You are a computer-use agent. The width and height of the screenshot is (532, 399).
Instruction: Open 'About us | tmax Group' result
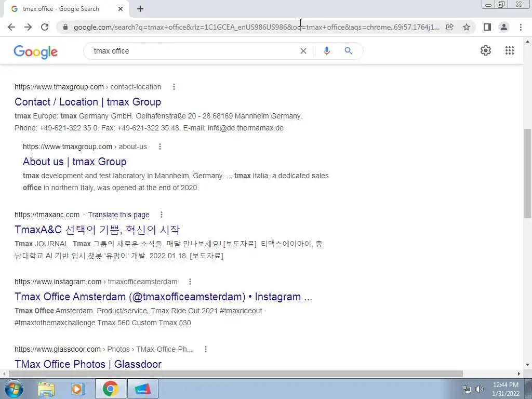[x=75, y=162]
